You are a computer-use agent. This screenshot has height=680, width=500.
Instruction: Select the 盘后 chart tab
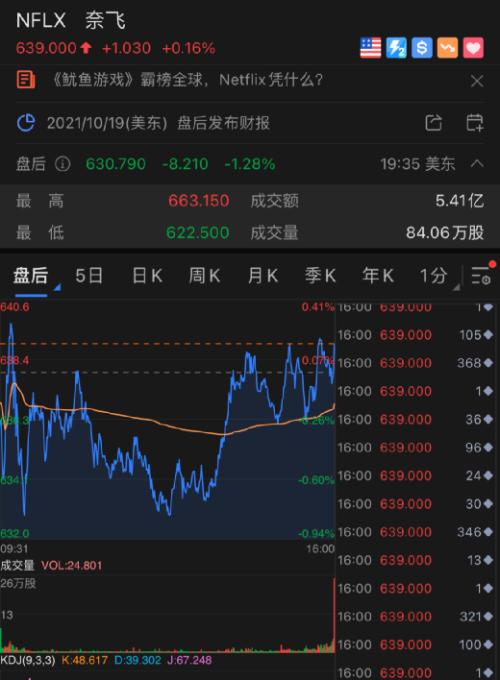pos(30,275)
